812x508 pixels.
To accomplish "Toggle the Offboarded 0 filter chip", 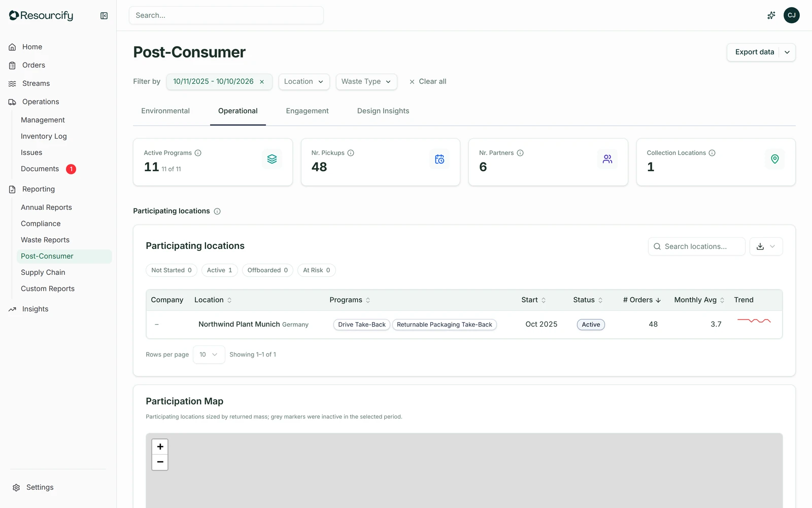I will click(x=267, y=270).
